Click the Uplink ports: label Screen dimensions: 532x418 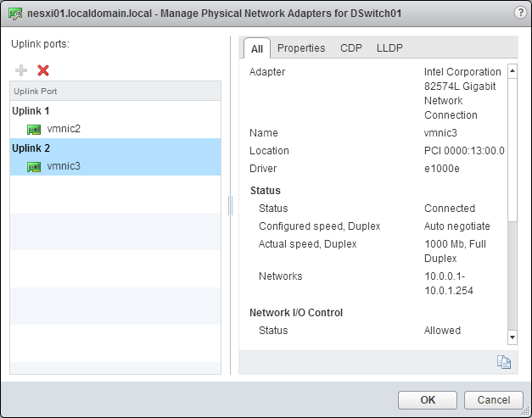40,44
